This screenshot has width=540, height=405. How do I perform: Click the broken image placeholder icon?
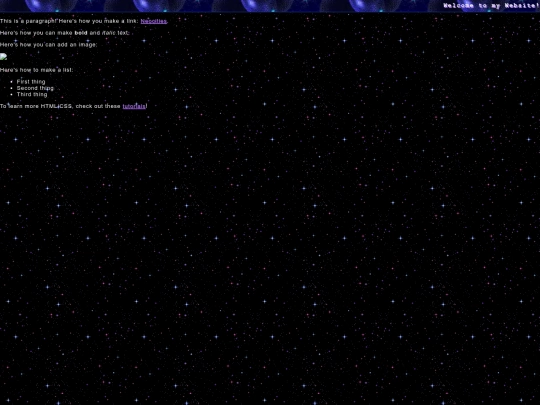coord(3,57)
